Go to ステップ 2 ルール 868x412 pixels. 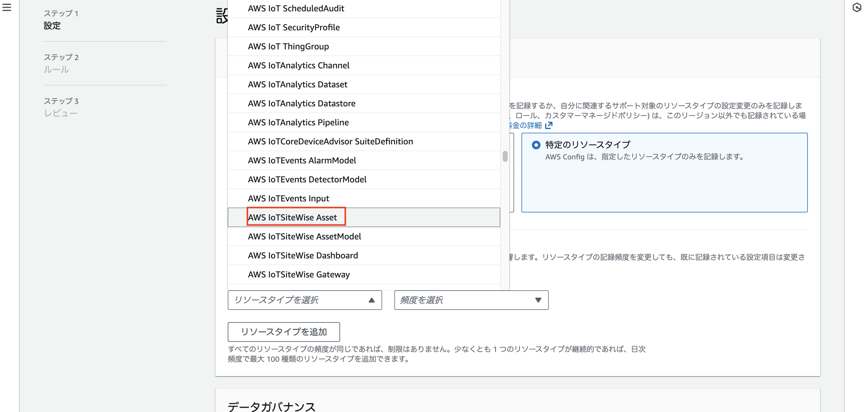[x=56, y=69]
